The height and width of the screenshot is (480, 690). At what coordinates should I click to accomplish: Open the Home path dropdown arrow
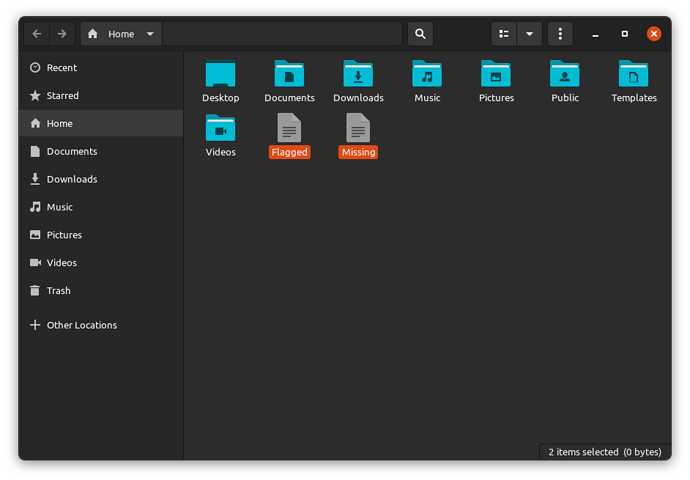(x=150, y=34)
